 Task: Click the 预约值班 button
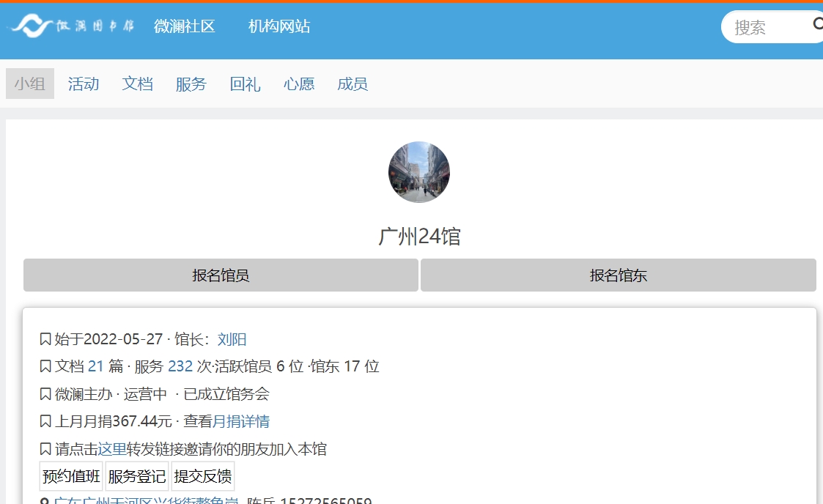tap(71, 476)
